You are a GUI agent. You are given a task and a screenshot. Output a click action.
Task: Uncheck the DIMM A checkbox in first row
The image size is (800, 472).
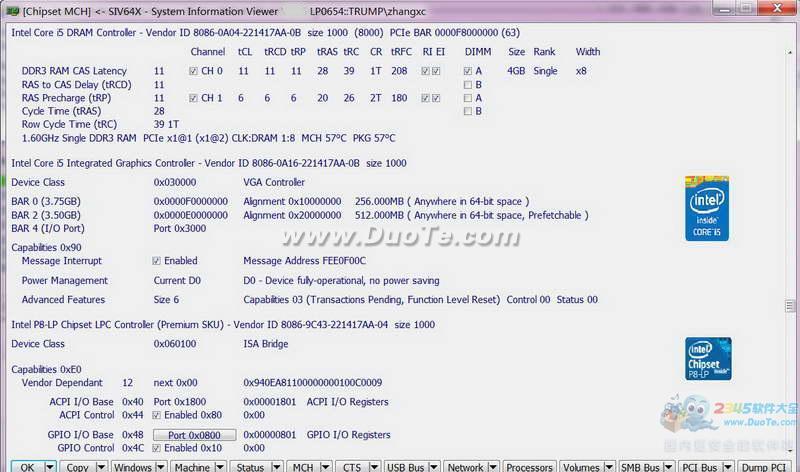[x=468, y=72]
